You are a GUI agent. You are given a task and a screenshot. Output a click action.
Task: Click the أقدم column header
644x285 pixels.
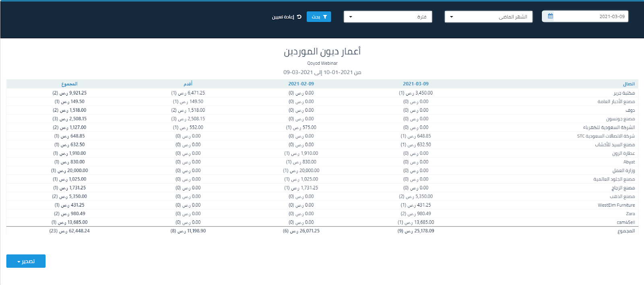click(188, 84)
